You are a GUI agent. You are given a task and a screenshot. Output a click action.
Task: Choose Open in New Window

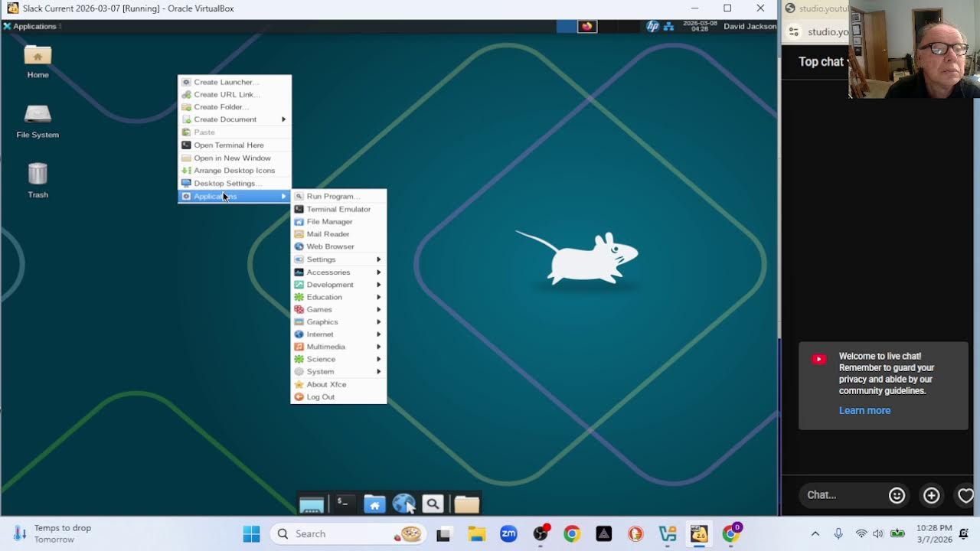tap(234, 158)
